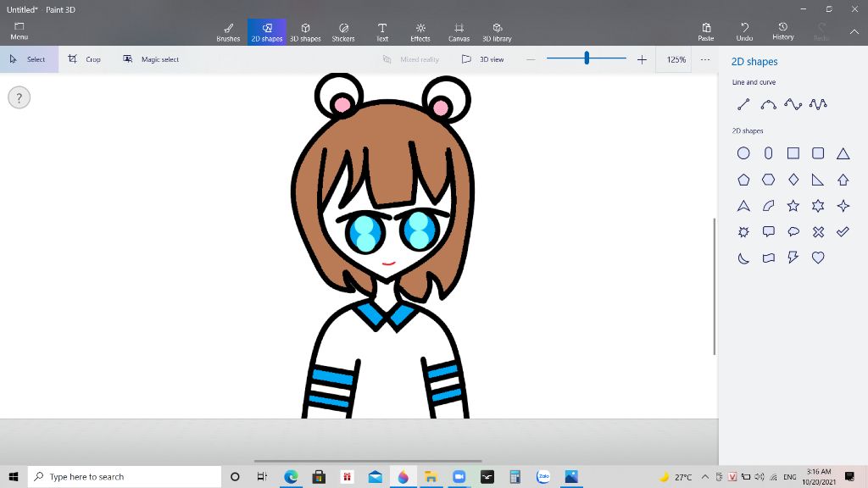Open the 3D library
868x488 pixels.
point(497,32)
